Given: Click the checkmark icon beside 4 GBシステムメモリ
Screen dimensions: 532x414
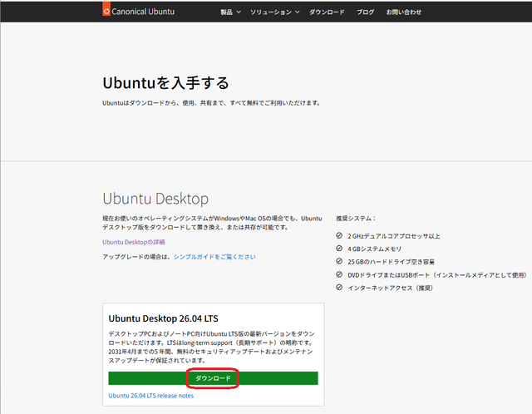Looking at the screenshot, I should click(x=339, y=249).
